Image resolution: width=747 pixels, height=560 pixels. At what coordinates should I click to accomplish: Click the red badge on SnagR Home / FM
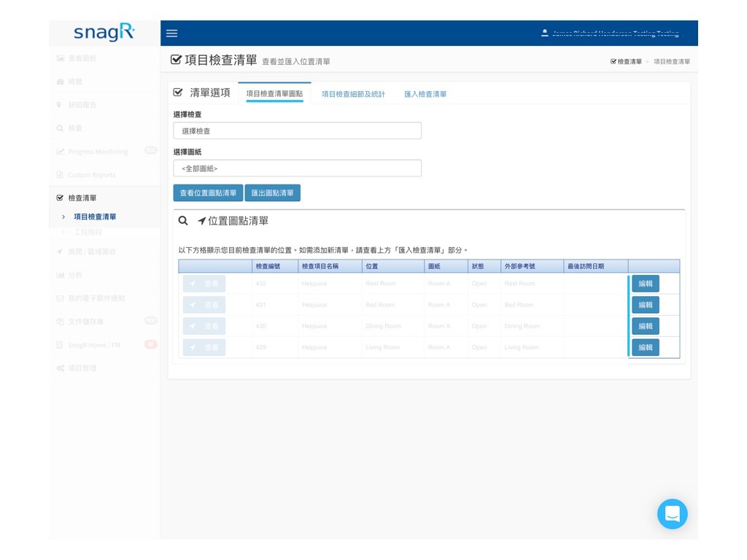(150, 344)
